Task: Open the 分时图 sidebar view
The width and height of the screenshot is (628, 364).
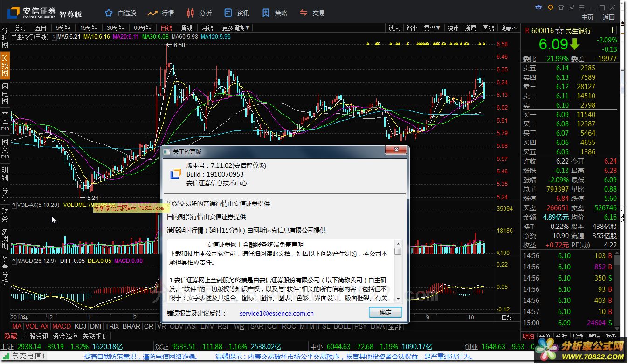Action: pos(5,38)
